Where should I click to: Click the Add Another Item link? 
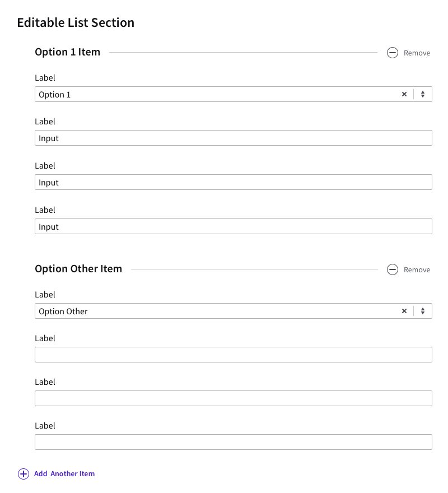[x=64, y=473]
